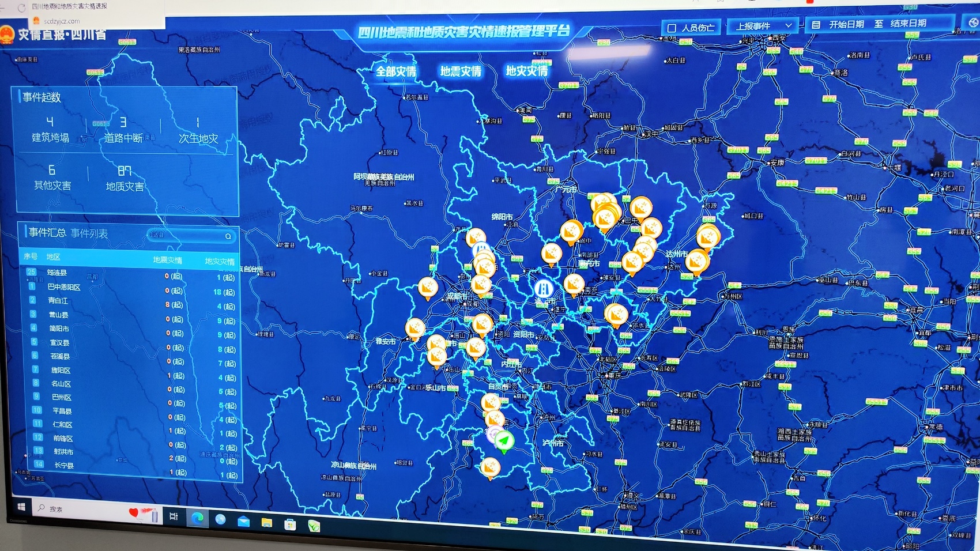Open the 开始日期 start date picker

846,24
